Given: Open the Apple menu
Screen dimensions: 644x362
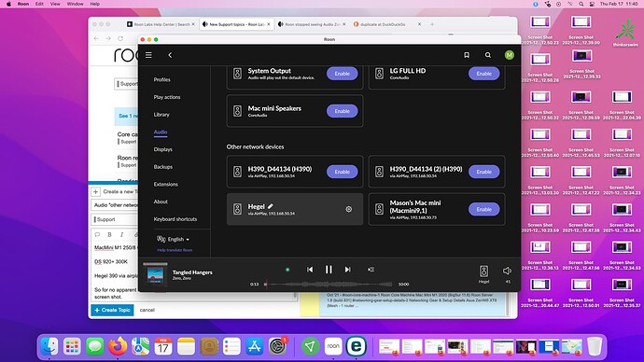Looking at the screenshot, I should click(8, 4).
